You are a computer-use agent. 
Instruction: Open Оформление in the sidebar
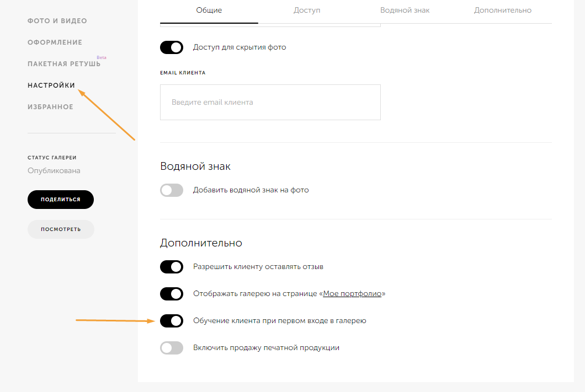tap(55, 42)
